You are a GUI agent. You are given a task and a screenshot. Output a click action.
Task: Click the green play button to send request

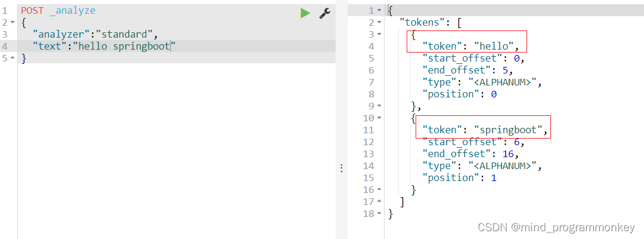point(305,13)
